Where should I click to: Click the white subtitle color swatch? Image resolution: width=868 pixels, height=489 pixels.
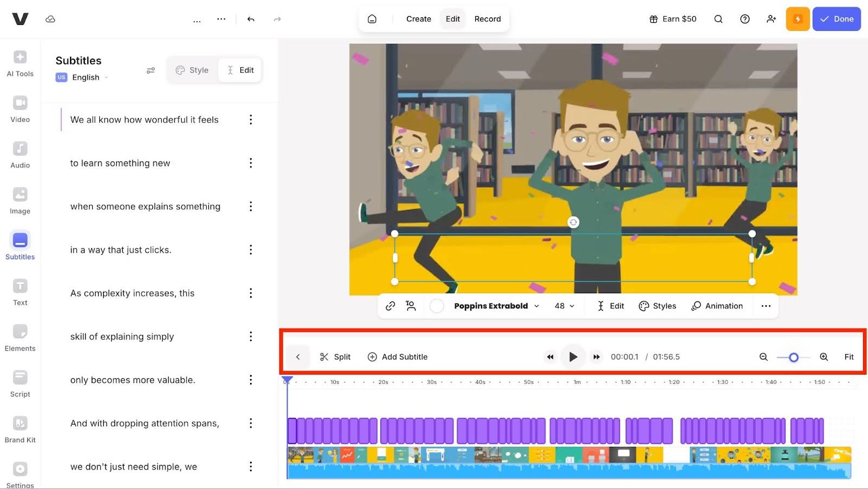437,306
